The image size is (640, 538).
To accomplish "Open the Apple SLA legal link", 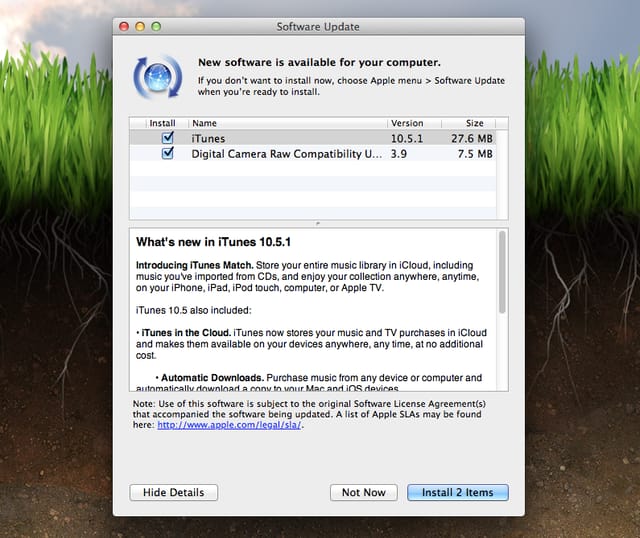I will click(x=229, y=425).
